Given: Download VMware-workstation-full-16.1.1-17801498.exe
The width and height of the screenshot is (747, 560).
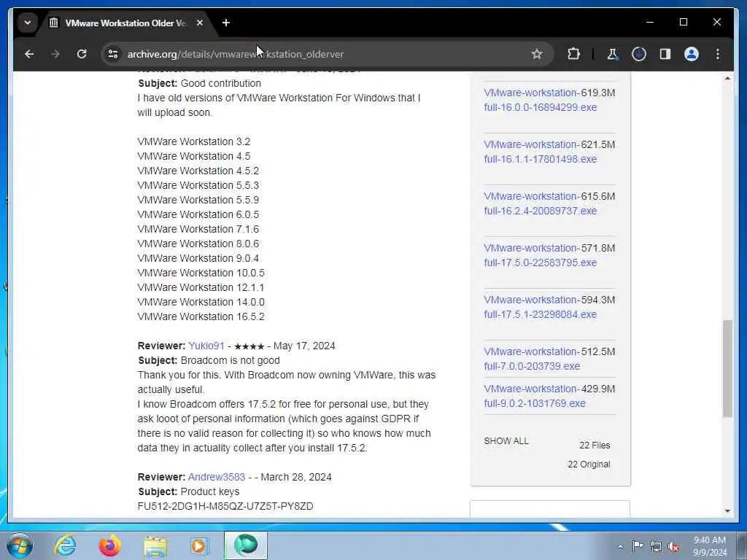Looking at the screenshot, I should [541, 152].
